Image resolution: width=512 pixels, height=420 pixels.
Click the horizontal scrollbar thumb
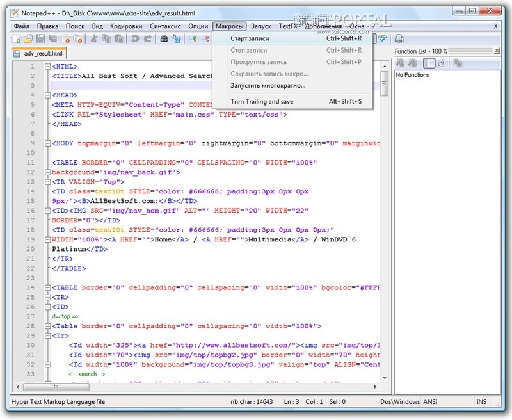point(56,387)
